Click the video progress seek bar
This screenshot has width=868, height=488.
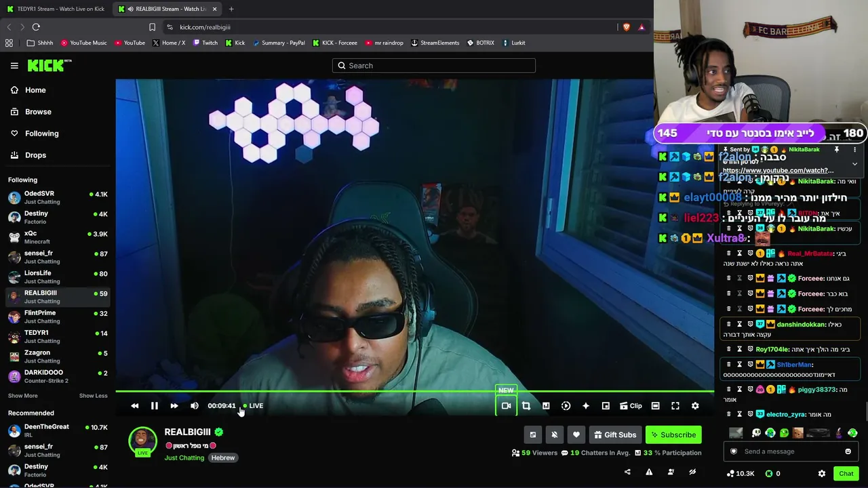coord(414,392)
